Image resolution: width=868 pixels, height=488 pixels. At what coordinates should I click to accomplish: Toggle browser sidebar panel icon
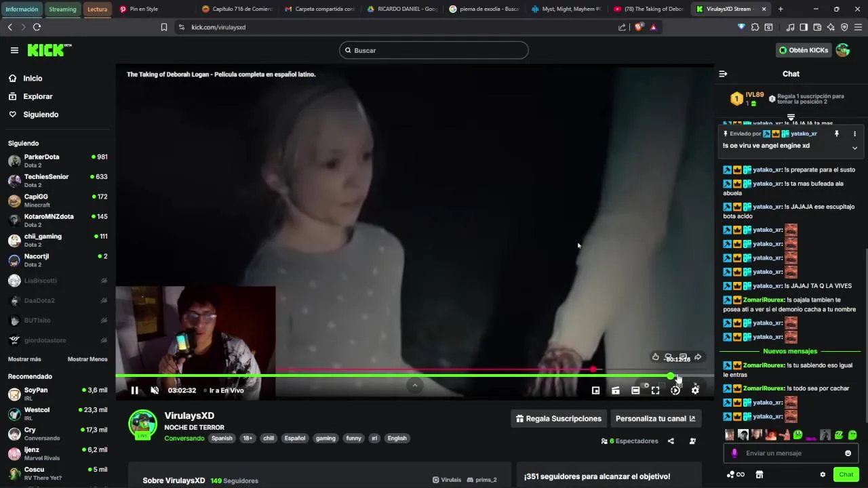click(x=804, y=27)
